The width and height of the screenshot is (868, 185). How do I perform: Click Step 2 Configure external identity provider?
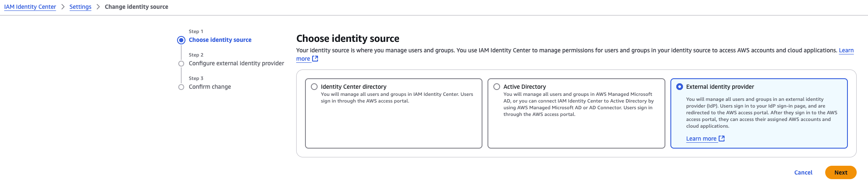point(236,63)
